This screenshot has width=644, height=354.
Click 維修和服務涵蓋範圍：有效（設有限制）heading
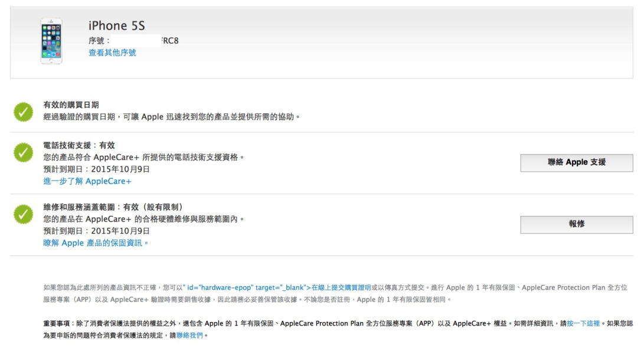(113, 207)
